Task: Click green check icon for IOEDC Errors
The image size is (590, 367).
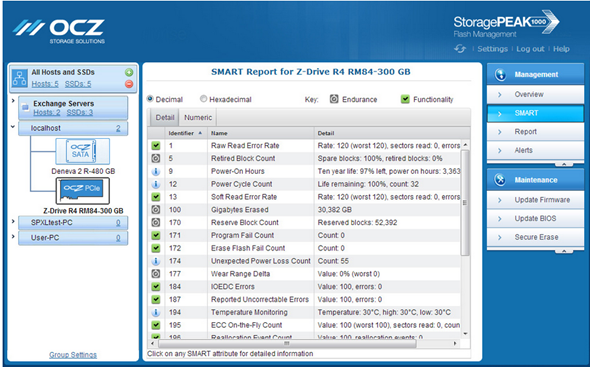Action: click(156, 286)
